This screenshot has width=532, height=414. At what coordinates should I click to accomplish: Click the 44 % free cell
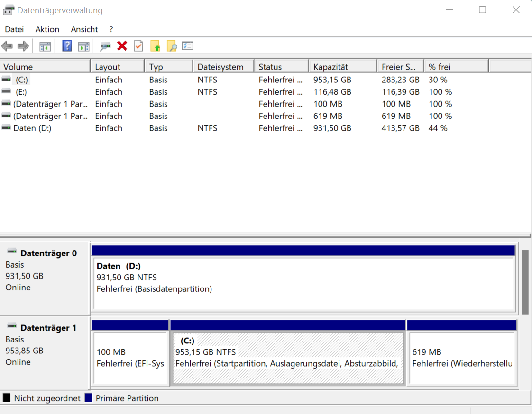point(438,128)
